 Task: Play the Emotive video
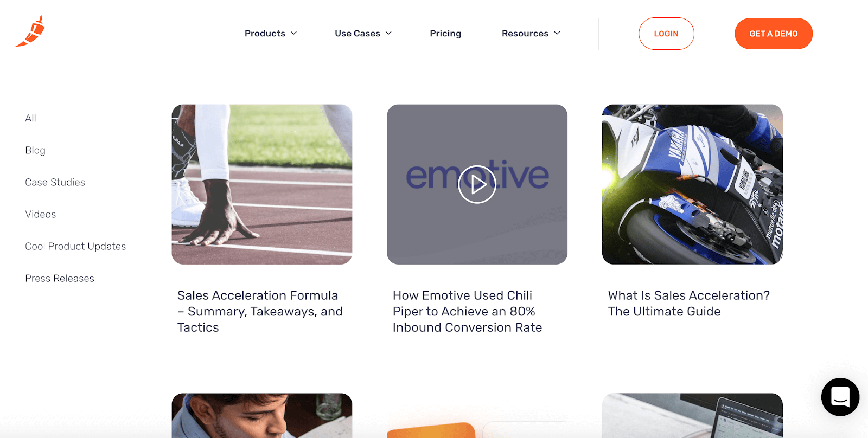[477, 184]
